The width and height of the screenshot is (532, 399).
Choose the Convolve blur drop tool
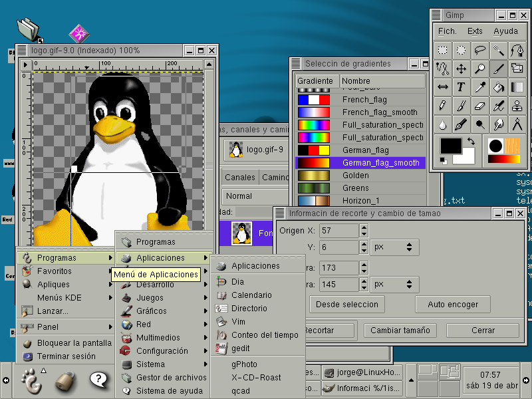tap(442, 124)
